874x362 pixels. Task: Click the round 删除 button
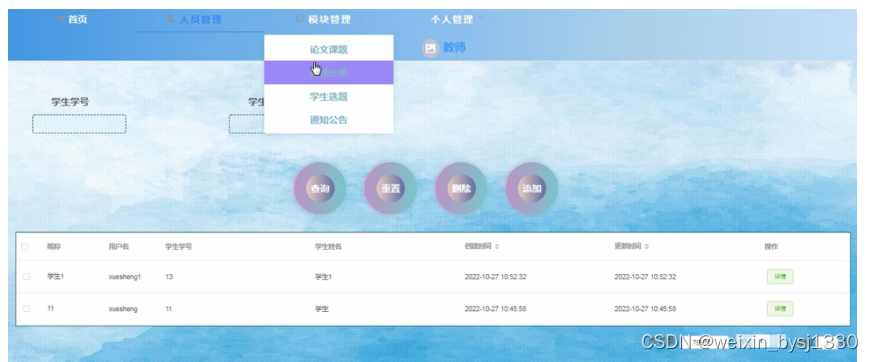pos(461,189)
